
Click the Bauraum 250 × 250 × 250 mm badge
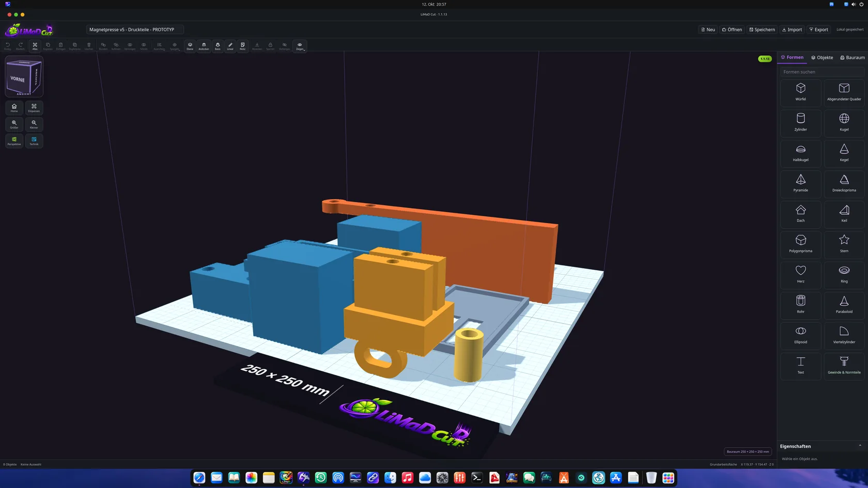748,451
